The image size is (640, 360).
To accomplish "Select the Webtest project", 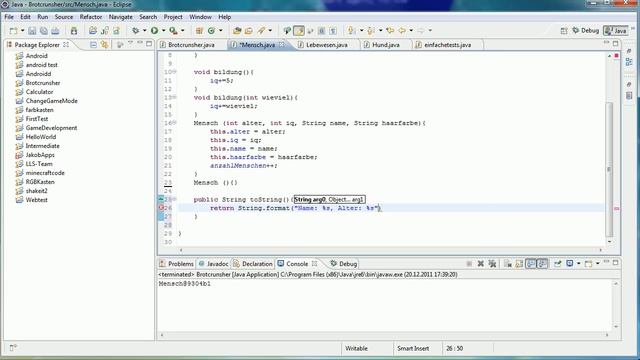I will [x=36, y=200].
